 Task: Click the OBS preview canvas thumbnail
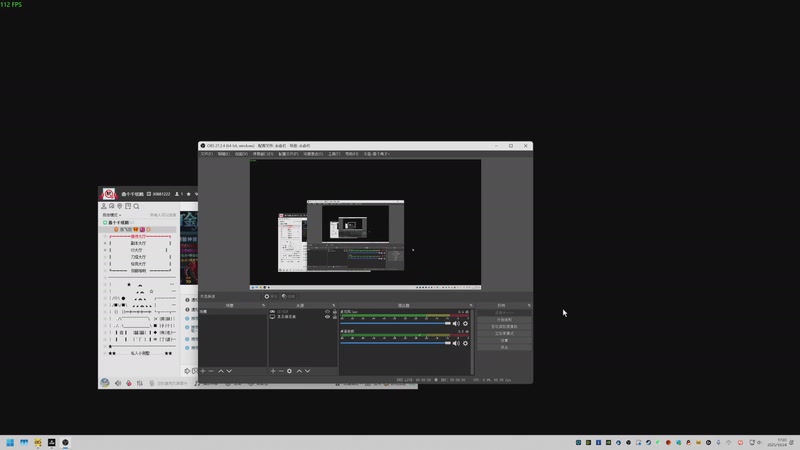point(365,224)
